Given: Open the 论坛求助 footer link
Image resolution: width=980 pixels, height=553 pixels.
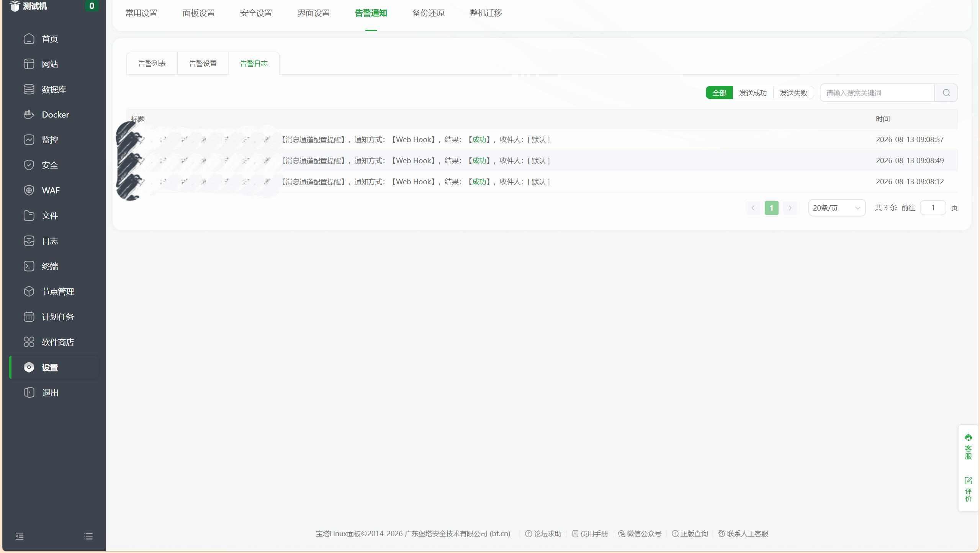Looking at the screenshot, I should [x=543, y=533].
